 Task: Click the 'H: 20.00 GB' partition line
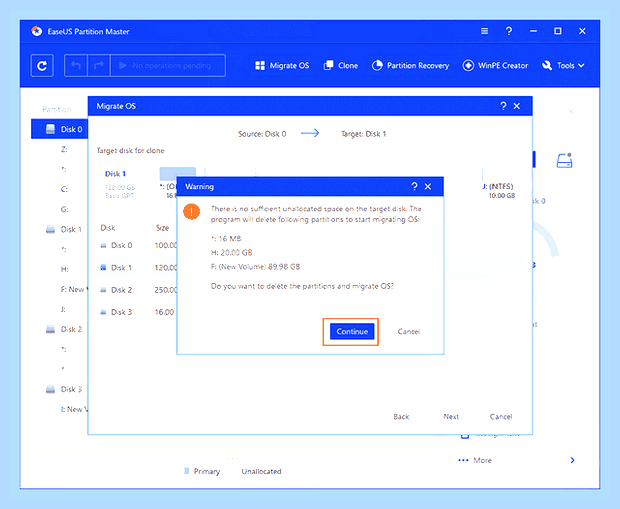(x=231, y=252)
